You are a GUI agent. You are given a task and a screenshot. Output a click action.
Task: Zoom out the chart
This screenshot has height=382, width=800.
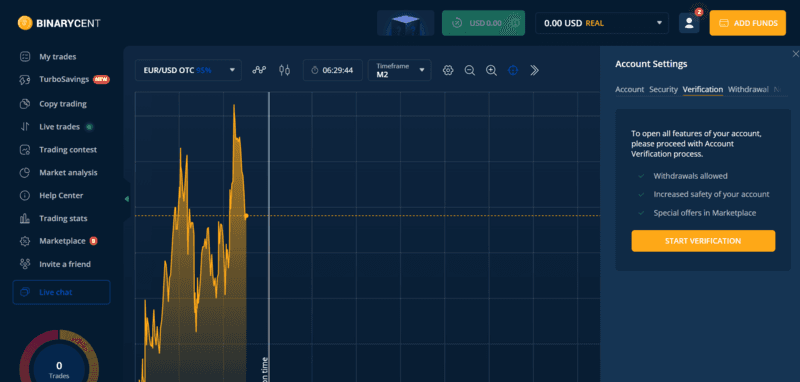click(x=470, y=70)
